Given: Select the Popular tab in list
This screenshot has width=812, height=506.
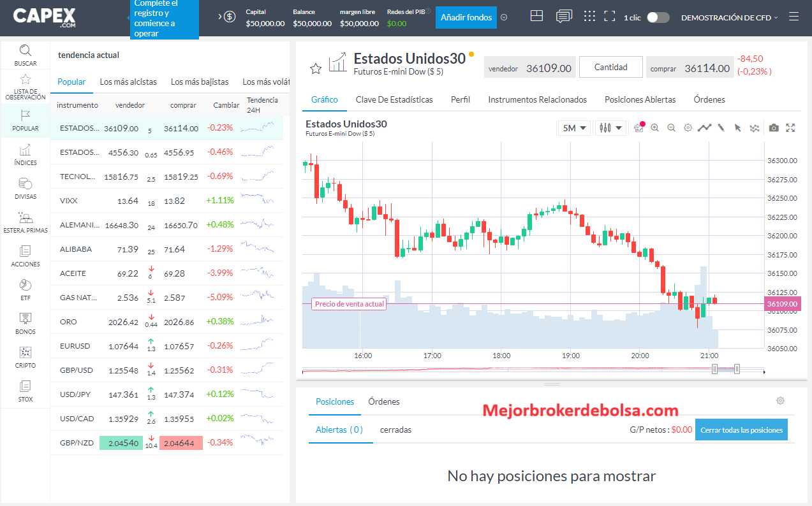Looking at the screenshot, I should [71, 82].
